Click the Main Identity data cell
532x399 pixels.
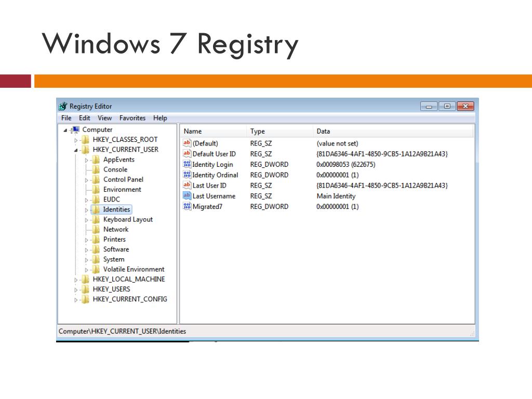click(x=336, y=196)
